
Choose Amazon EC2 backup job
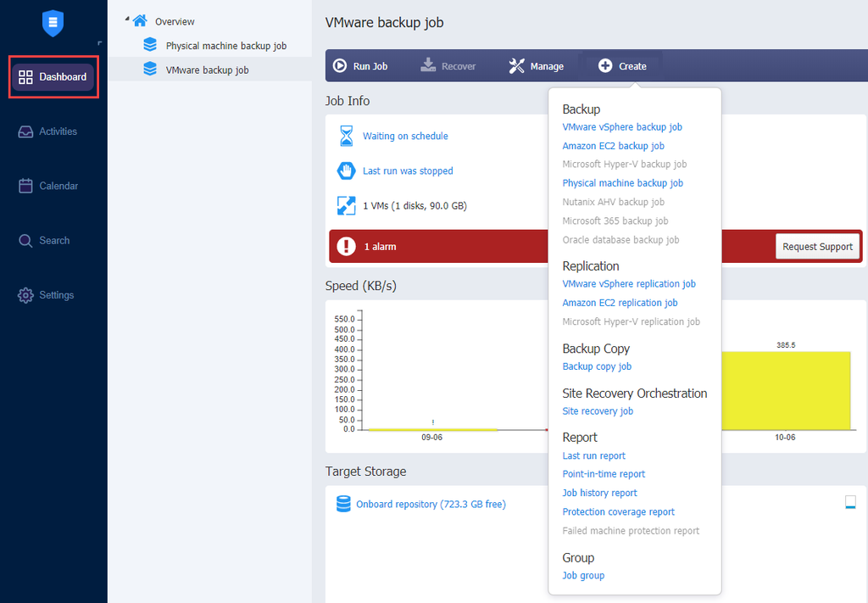(x=613, y=146)
